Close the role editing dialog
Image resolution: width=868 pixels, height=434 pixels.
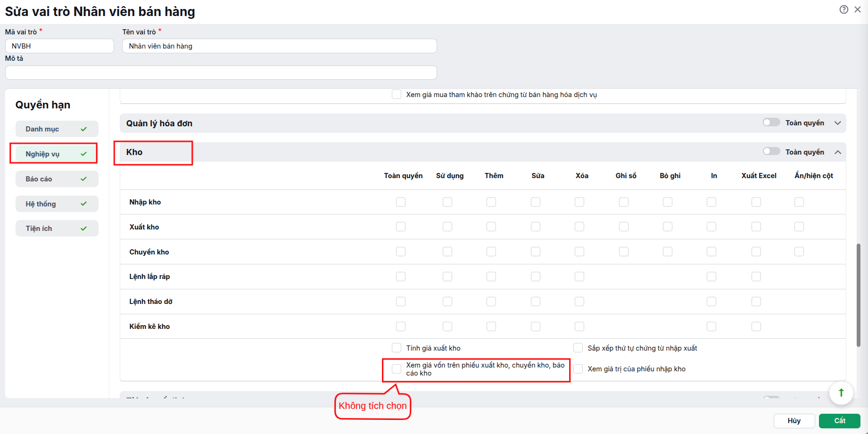(858, 9)
